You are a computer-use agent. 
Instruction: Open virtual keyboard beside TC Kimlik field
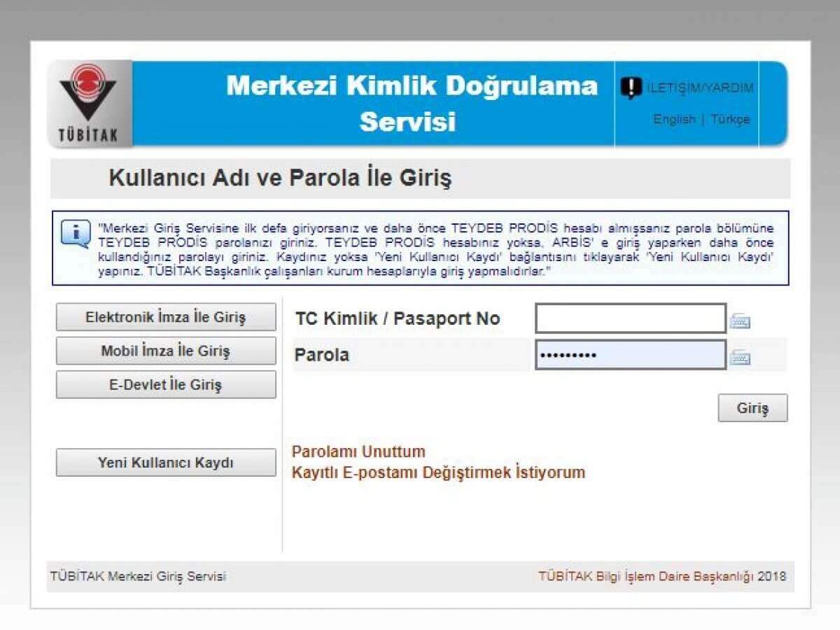click(740, 321)
